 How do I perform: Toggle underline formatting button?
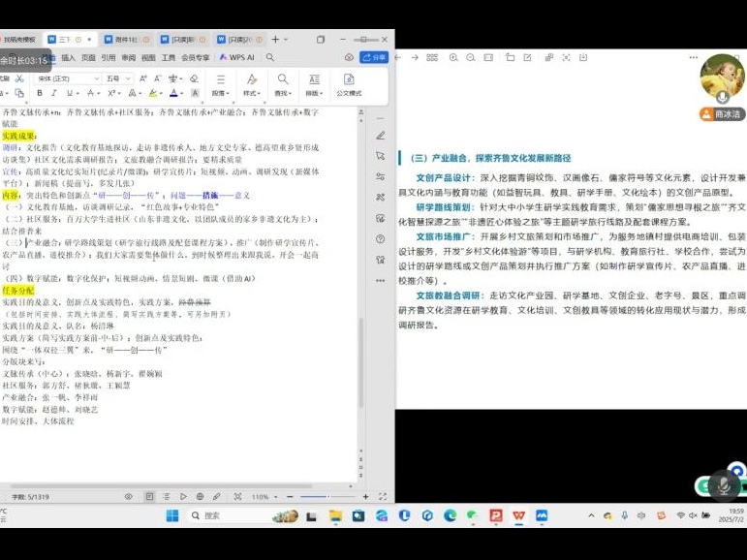[68, 93]
